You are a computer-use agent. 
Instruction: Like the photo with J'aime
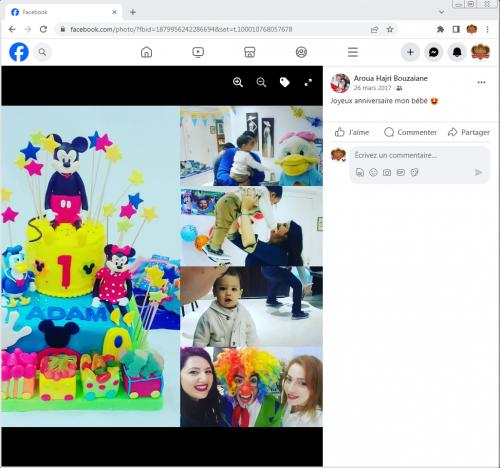(x=352, y=132)
